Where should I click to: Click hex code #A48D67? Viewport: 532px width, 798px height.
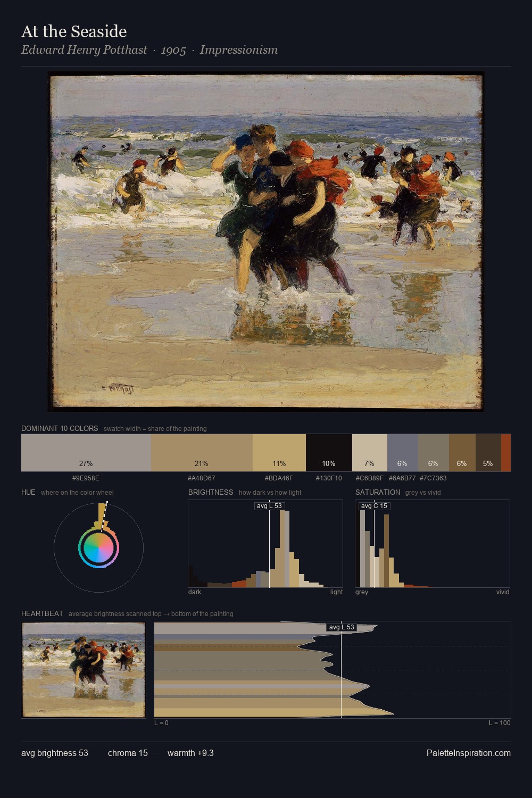tap(201, 478)
